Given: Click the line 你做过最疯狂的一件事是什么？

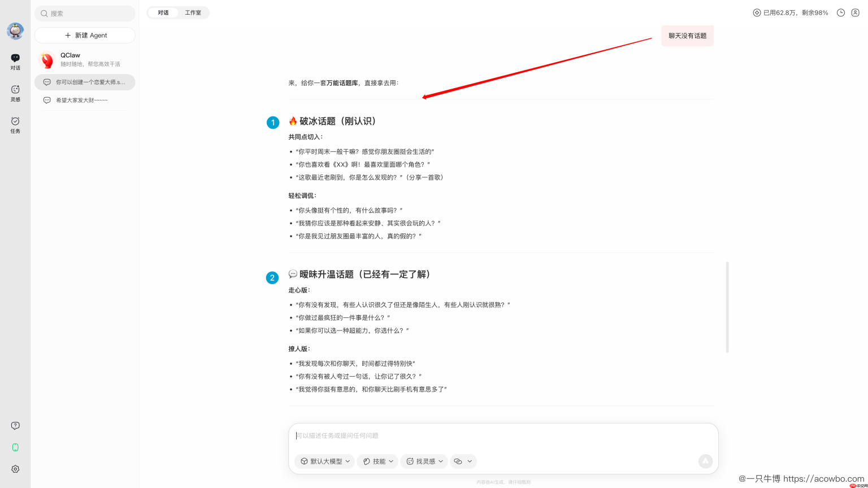Looking at the screenshot, I should pos(342,318).
